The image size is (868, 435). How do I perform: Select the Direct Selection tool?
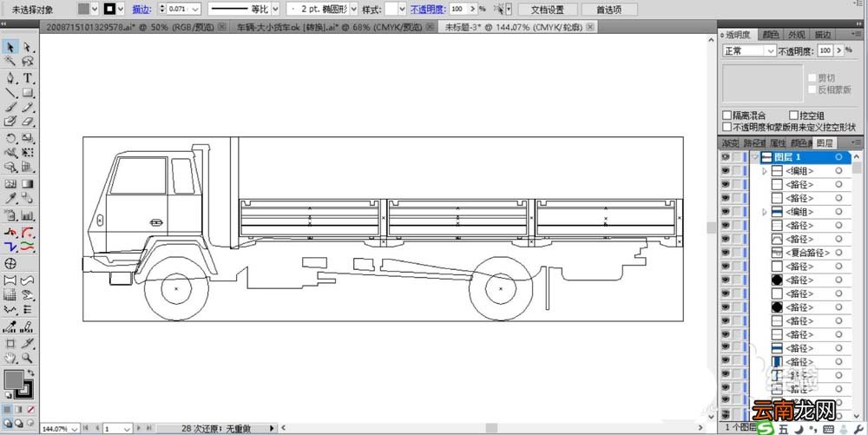pos(27,47)
